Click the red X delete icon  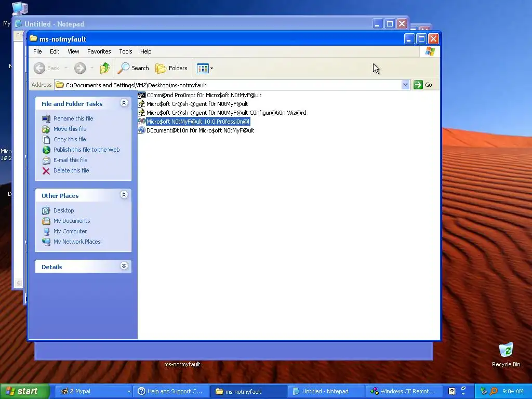[x=46, y=170]
